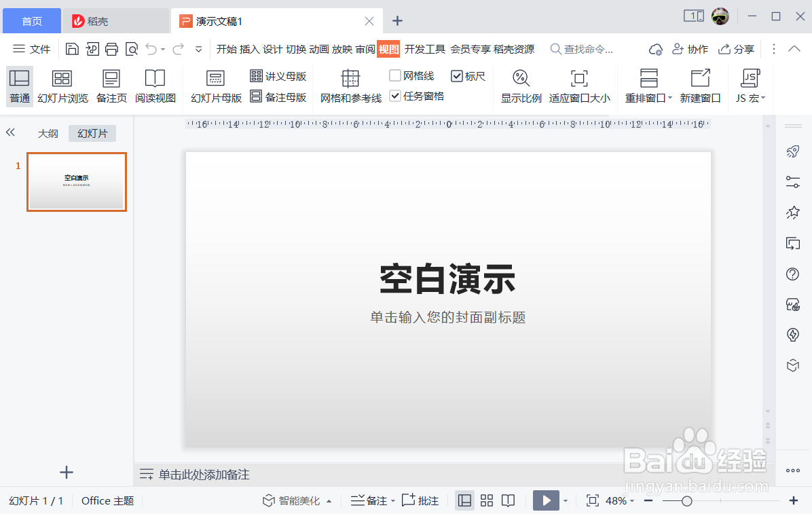
Task: Open Handout Master (讲义母版)
Action: pyautogui.click(x=278, y=76)
